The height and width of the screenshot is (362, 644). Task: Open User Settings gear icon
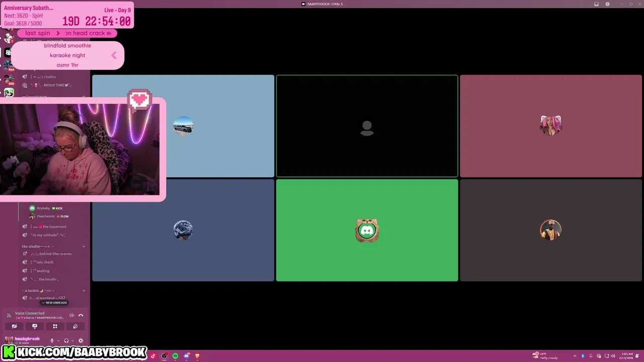coord(80,340)
